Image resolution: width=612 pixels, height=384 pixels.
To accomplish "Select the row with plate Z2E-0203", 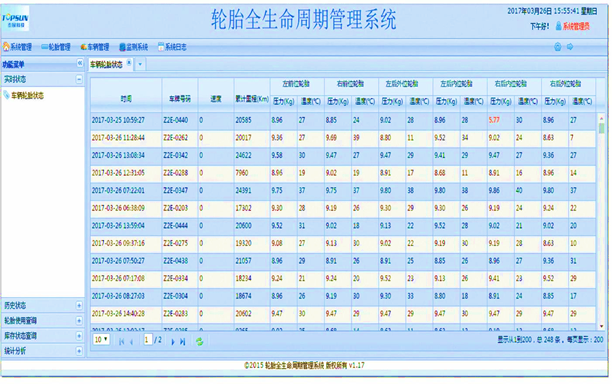I will 343,208.
